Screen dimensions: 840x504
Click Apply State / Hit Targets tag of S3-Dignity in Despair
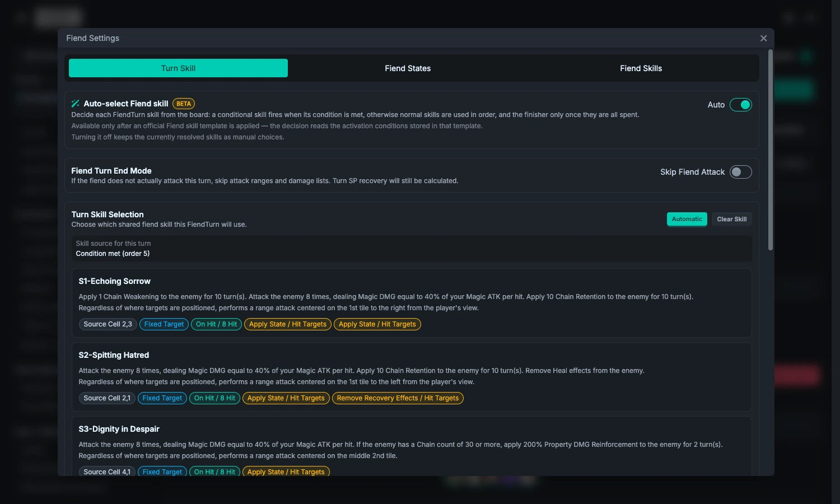pos(286,472)
